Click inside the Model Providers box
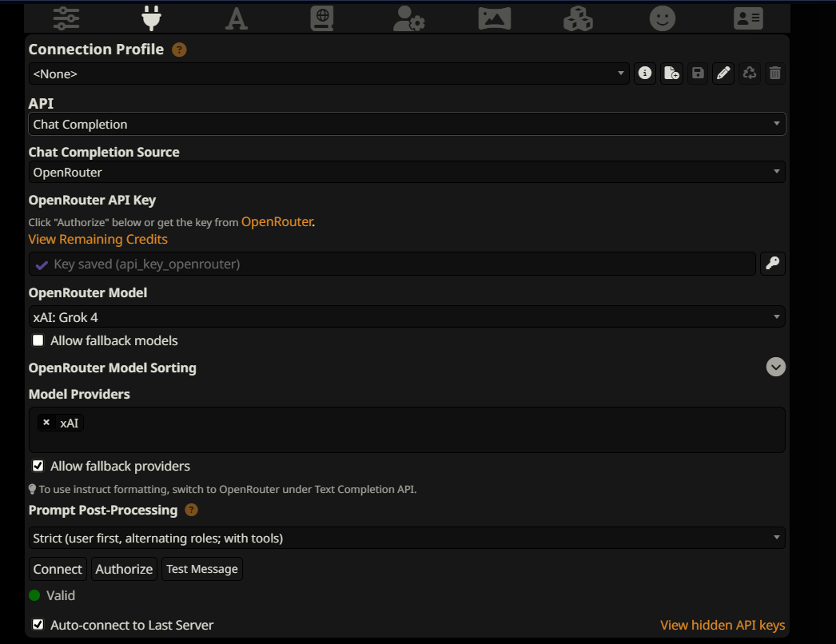The height and width of the screenshot is (644, 836). click(407, 430)
